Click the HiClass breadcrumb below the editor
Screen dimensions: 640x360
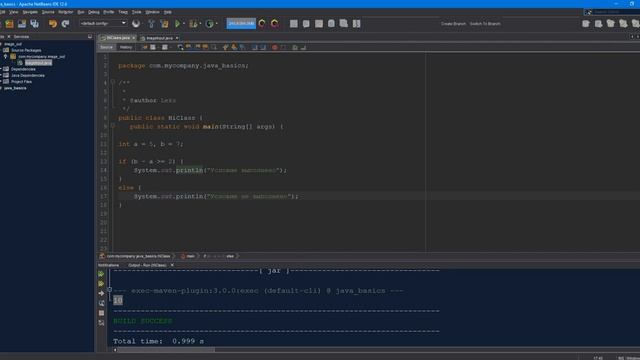138,256
